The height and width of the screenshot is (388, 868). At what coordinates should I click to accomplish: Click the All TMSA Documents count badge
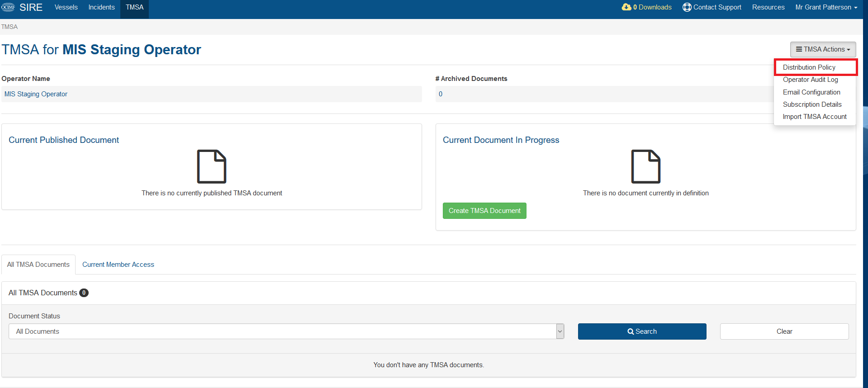84,293
